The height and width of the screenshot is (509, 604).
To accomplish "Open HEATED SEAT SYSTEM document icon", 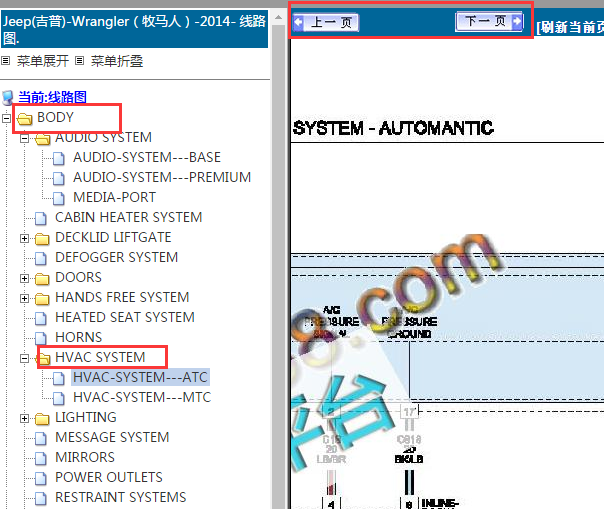I will pos(40,318).
